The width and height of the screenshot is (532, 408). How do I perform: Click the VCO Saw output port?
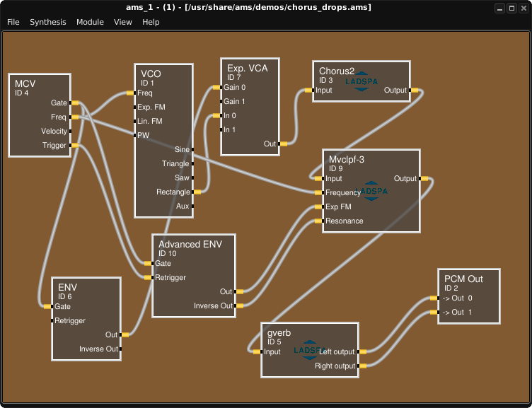(x=192, y=177)
